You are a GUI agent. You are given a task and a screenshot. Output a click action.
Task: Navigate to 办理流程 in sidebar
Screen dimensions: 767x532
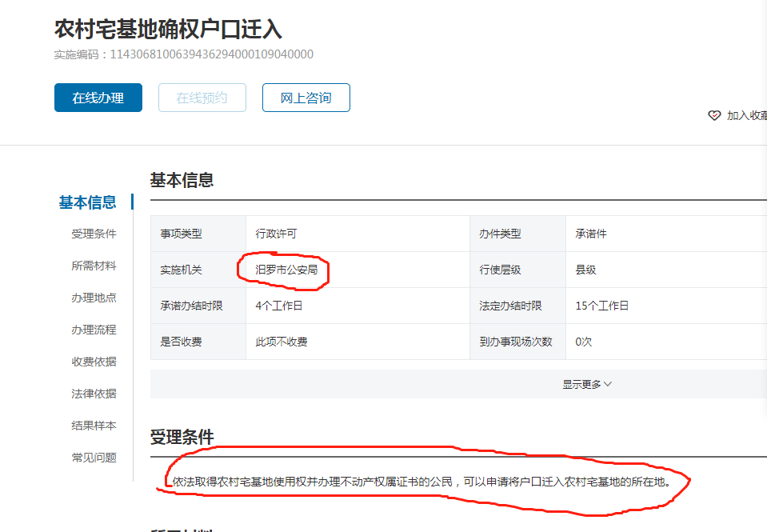pos(94,330)
